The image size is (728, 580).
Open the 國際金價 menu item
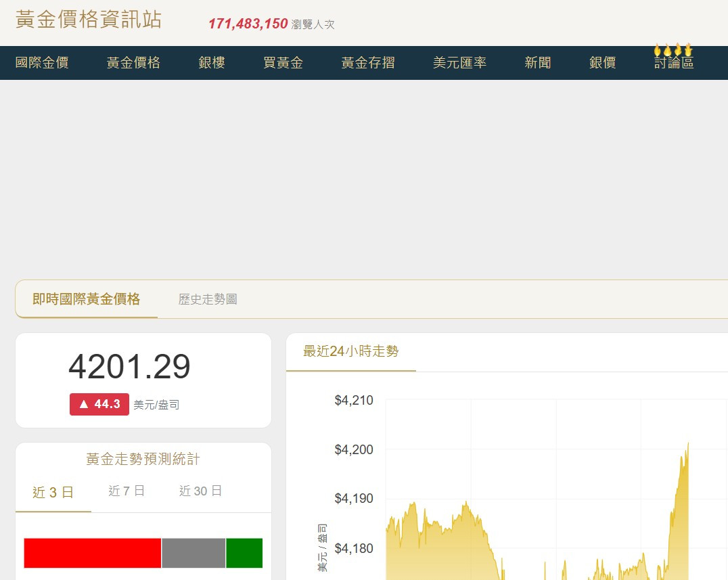tap(42, 63)
